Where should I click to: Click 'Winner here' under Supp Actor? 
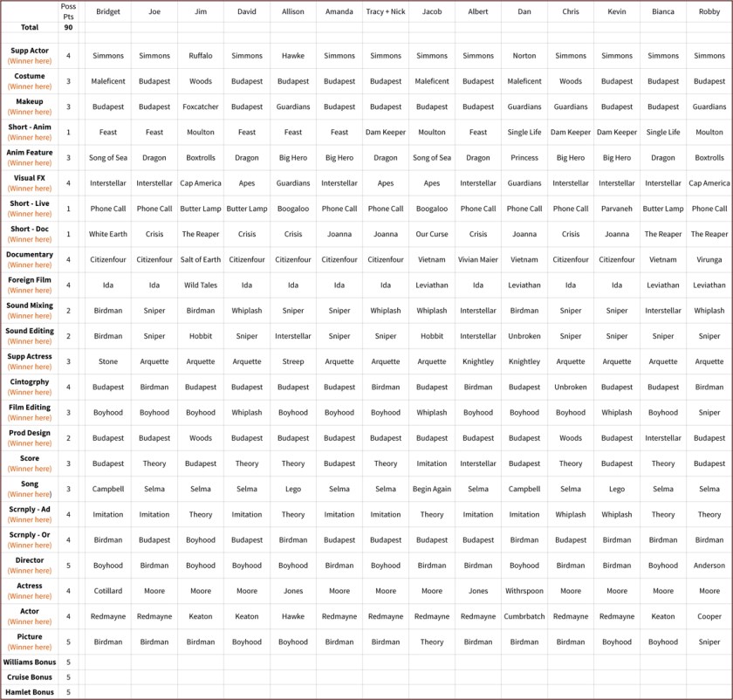pos(30,61)
